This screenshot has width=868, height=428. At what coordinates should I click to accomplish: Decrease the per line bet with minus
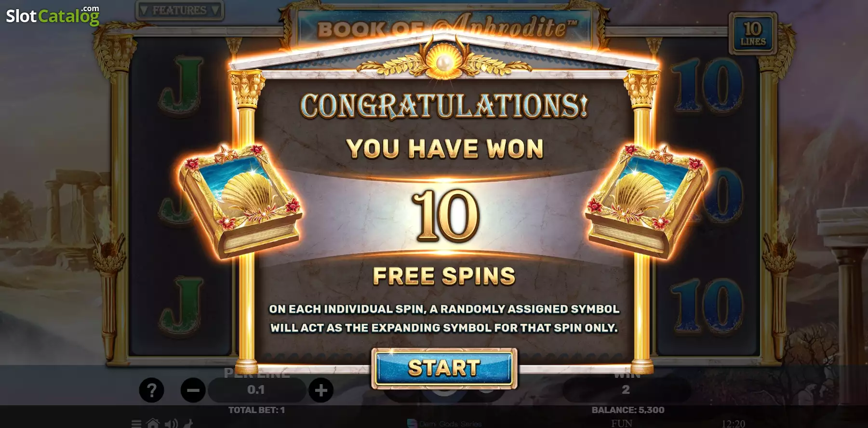point(193,390)
